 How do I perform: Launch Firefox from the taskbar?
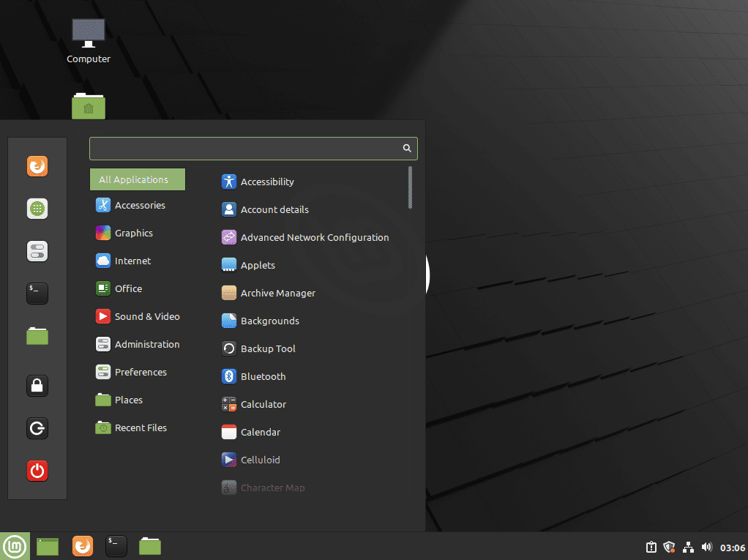pyautogui.click(x=82, y=546)
